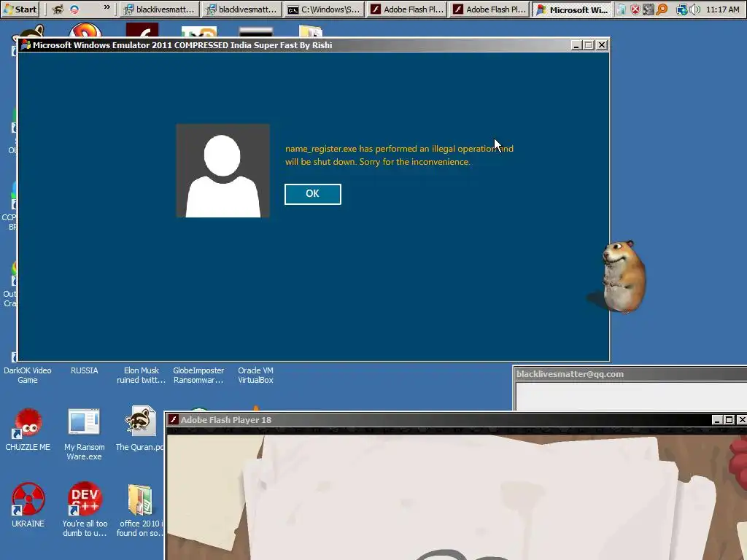Click OK in the illegal operation dialog

312,194
